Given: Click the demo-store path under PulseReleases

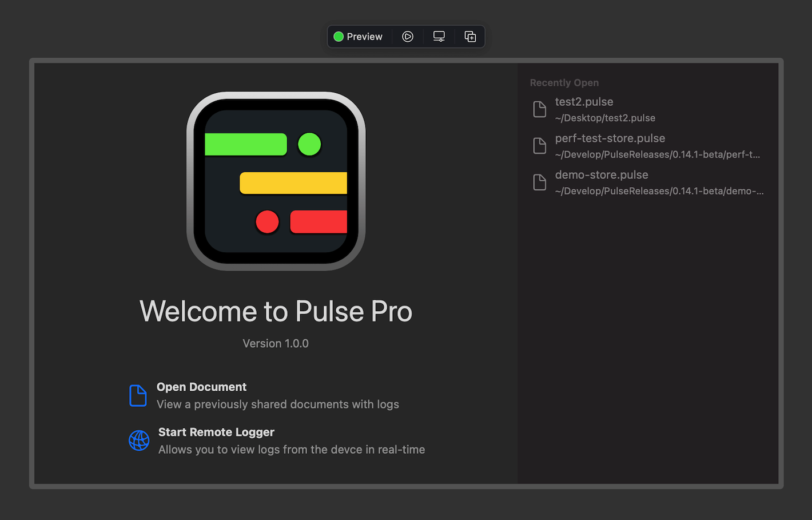Looking at the screenshot, I should click(x=659, y=191).
